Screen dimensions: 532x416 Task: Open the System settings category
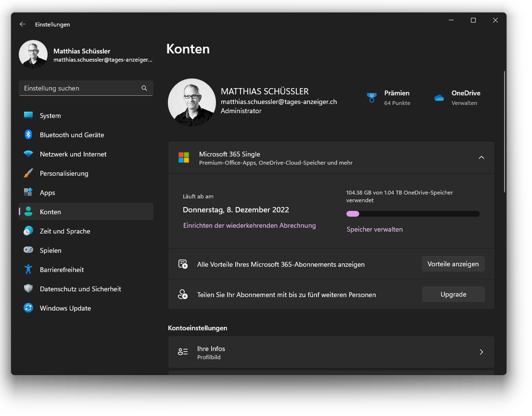(86, 116)
